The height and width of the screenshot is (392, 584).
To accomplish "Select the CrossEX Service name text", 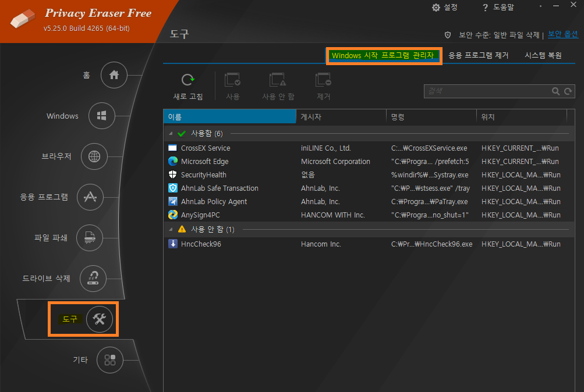I will [x=206, y=148].
